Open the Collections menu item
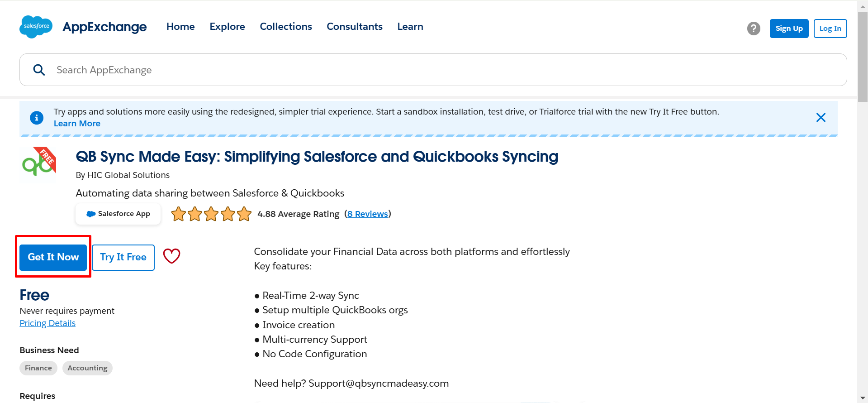The height and width of the screenshot is (403, 868). tap(286, 27)
